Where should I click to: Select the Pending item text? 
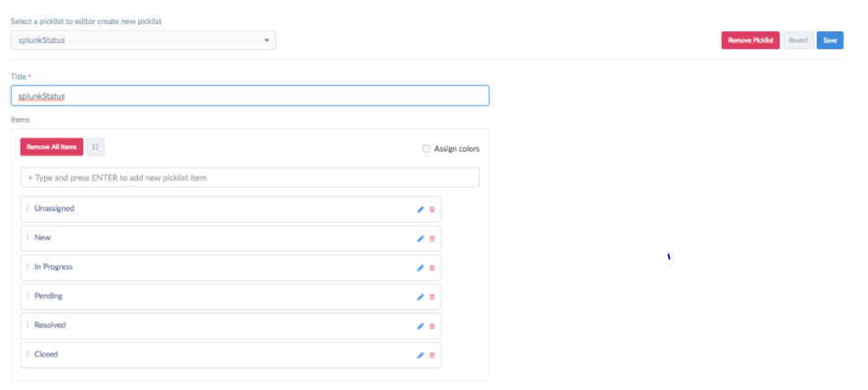(48, 296)
